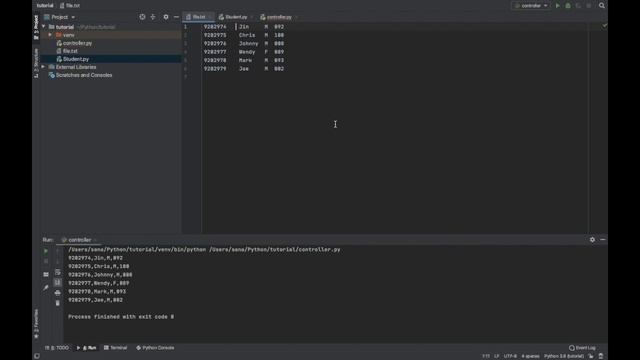Viewport: 640px width, 360px height.
Task: Collapse the tutorial project root folder
Action: coord(44,27)
